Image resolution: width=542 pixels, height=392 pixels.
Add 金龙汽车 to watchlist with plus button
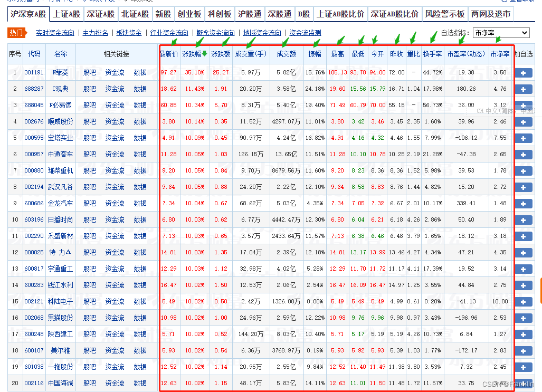524,204
